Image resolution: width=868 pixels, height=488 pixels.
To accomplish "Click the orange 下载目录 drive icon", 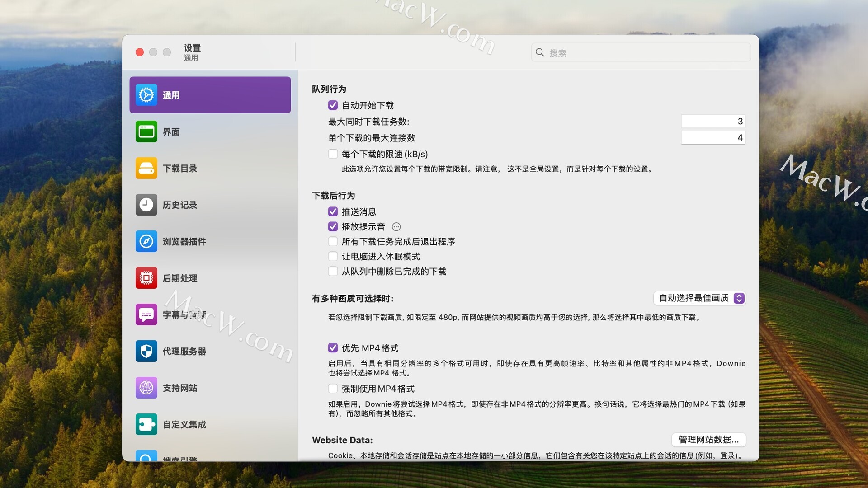I will coord(146,168).
